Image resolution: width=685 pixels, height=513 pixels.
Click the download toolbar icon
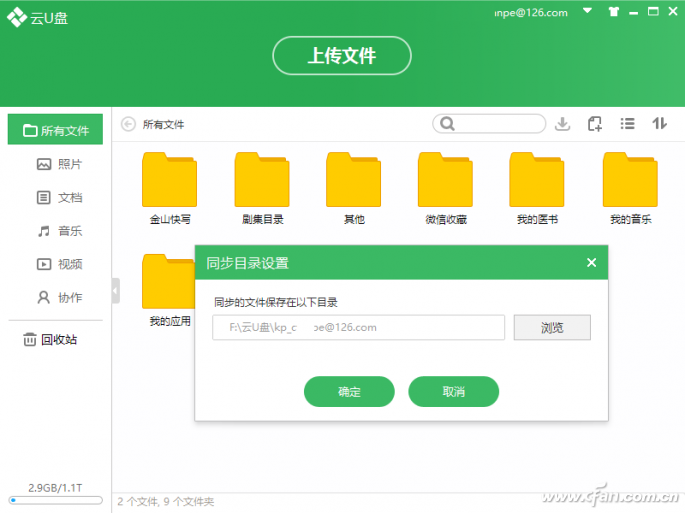point(562,124)
